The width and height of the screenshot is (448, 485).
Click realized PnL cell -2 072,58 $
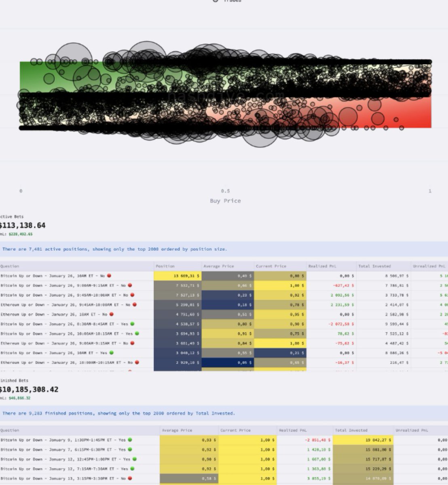[330, 324]
